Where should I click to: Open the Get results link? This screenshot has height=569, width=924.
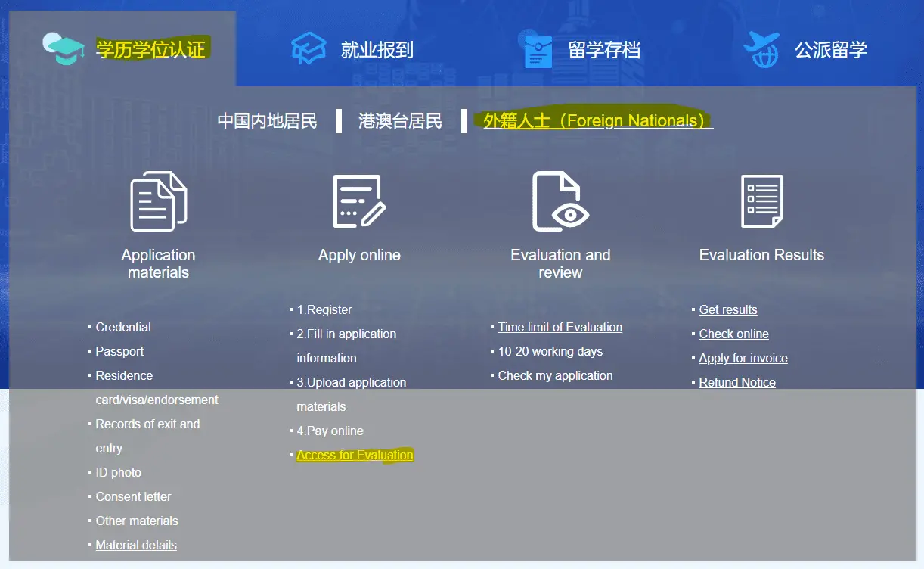coord(728,309)
